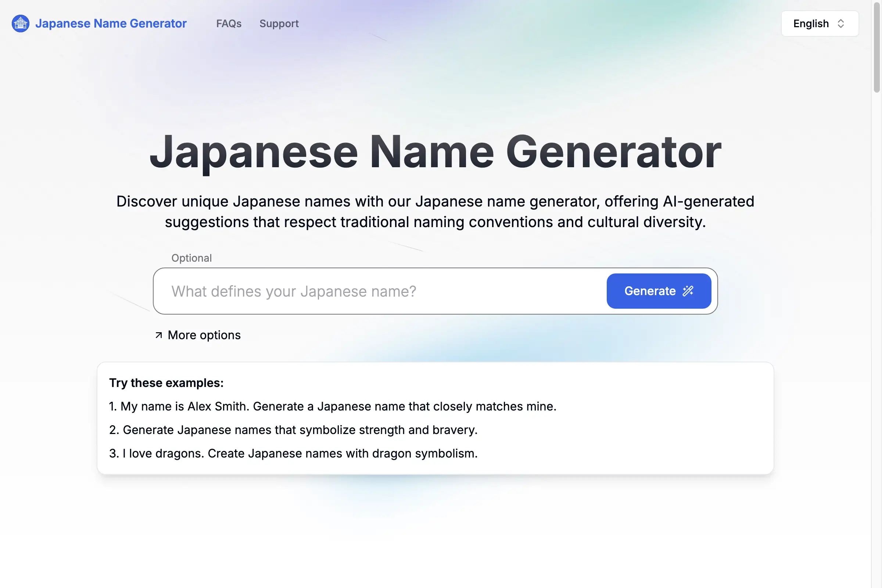
Task: Open the Japanese Name Generator header link
Action: (111, 23)
